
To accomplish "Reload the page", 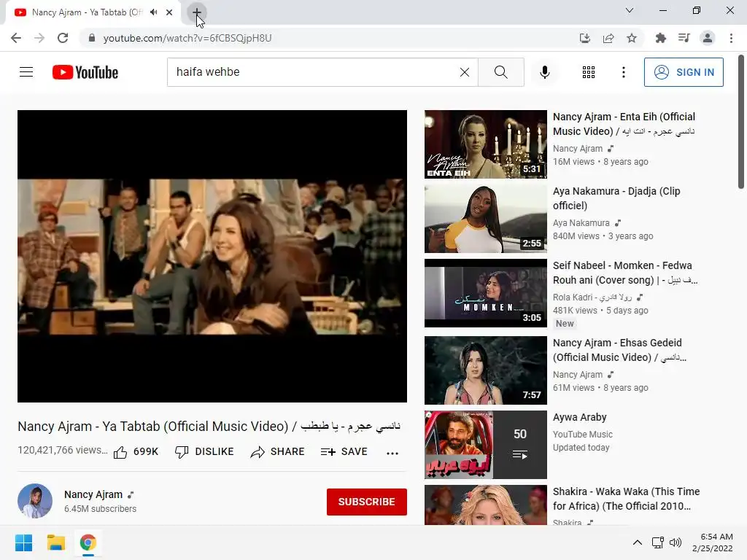I will click(63, 38).
